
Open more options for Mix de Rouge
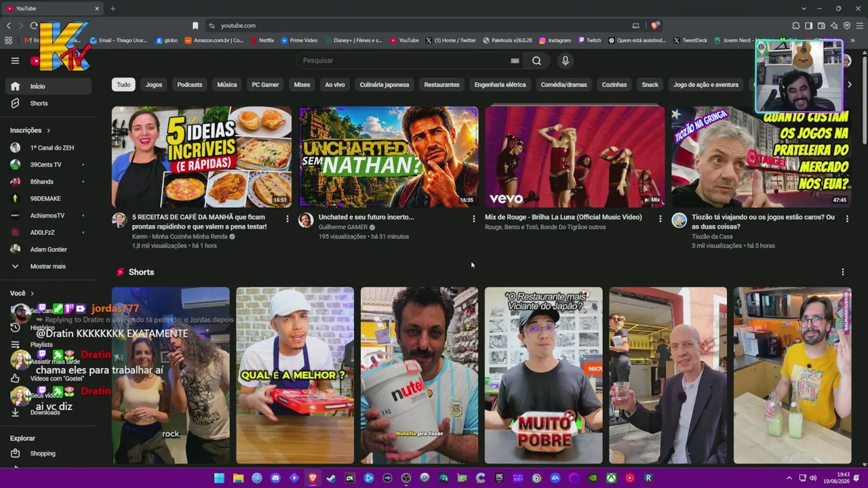pyautogui.click(x=660, y=219)
